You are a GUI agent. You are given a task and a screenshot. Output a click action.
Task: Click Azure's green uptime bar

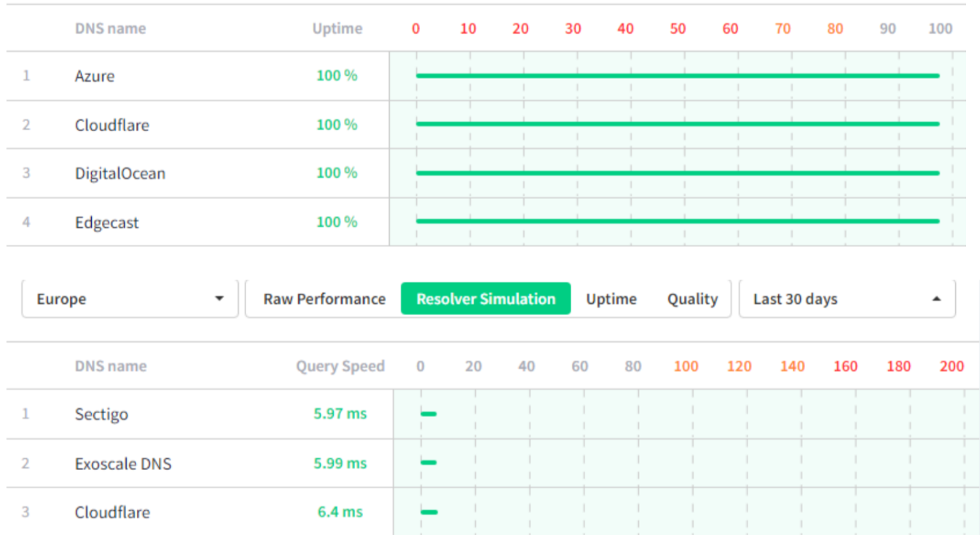[x=678, y=75]
